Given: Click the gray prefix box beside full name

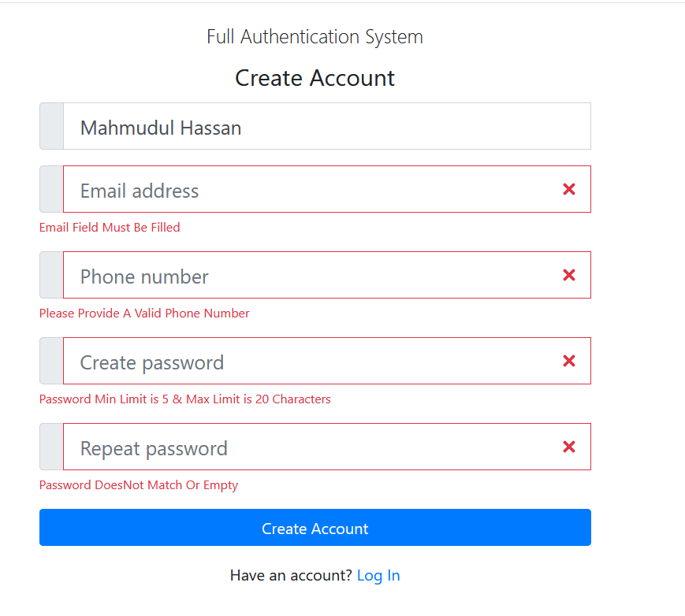Looking at the screenshot, I should pos(50,126).
